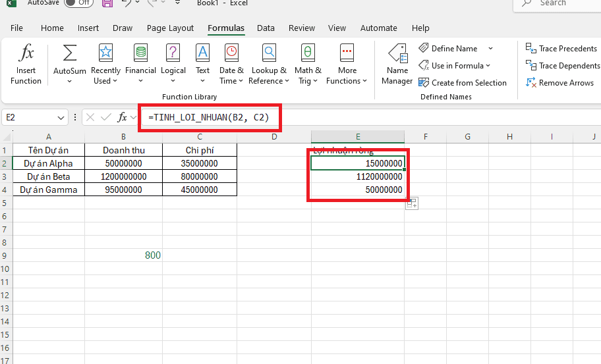The height and width of the screenshot is (364, 601).
Task: Select the column E header
Action: [x=358, y=137]
